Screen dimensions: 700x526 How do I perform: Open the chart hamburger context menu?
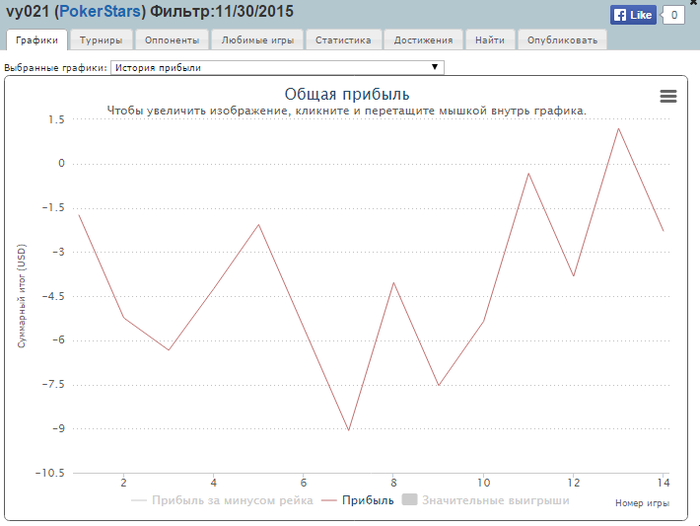coord(668,96)
